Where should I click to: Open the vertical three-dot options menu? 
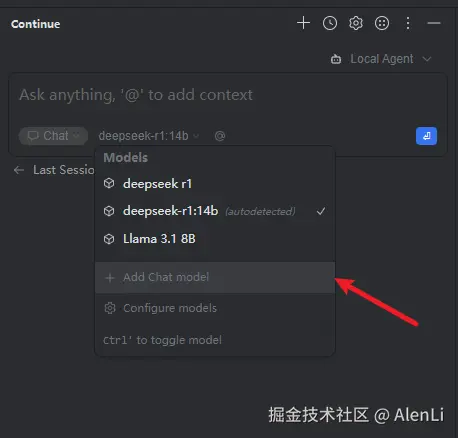tap(408, 23)
